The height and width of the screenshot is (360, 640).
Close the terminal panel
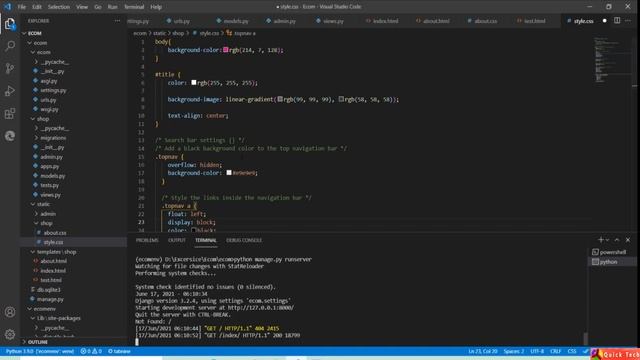pos(628,240)
